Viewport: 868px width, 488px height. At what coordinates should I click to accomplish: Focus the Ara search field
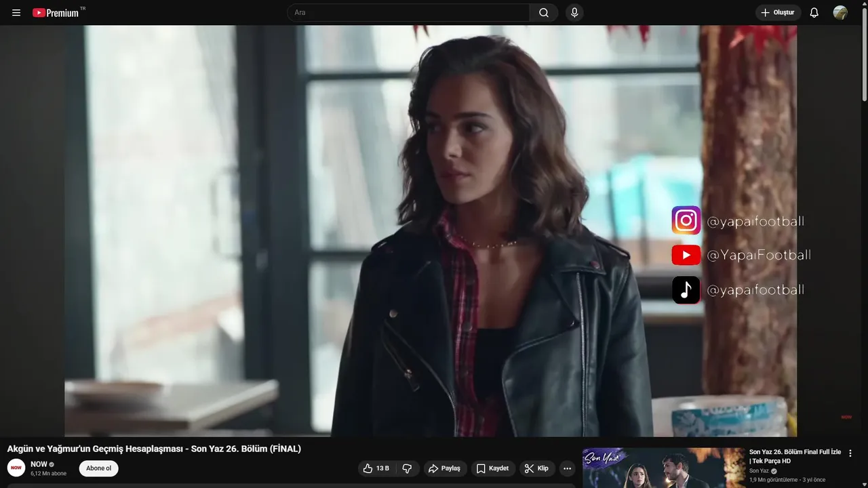[409, 13]
